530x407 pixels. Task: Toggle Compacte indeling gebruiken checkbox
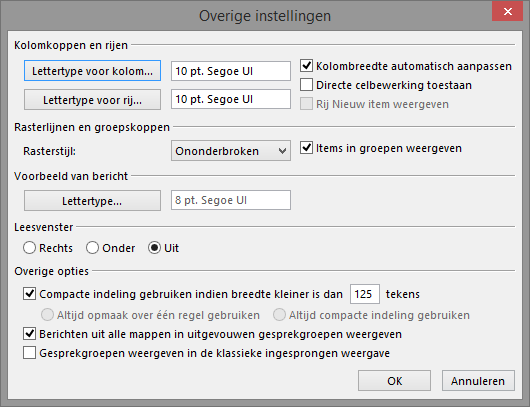coord(29,293)
